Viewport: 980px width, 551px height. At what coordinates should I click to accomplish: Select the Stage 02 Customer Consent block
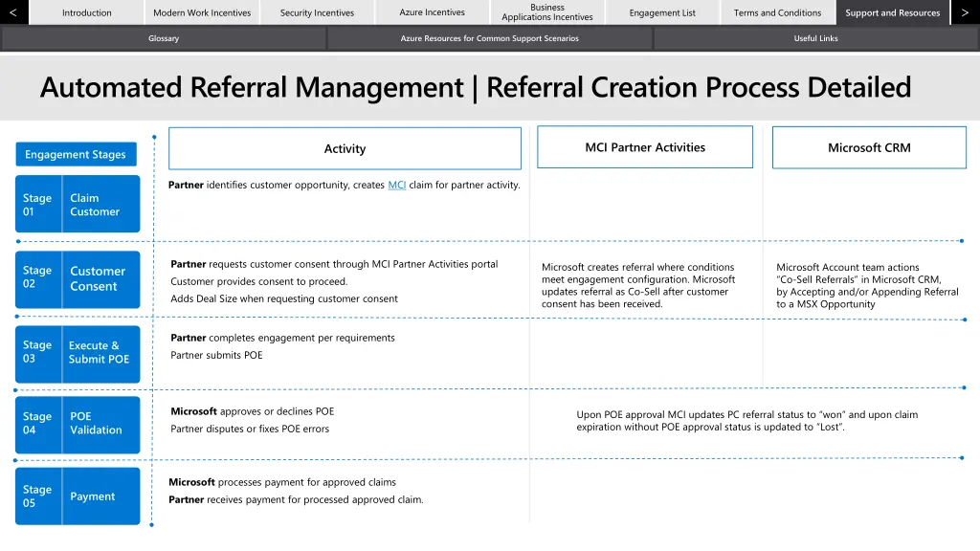pos(78,279)
